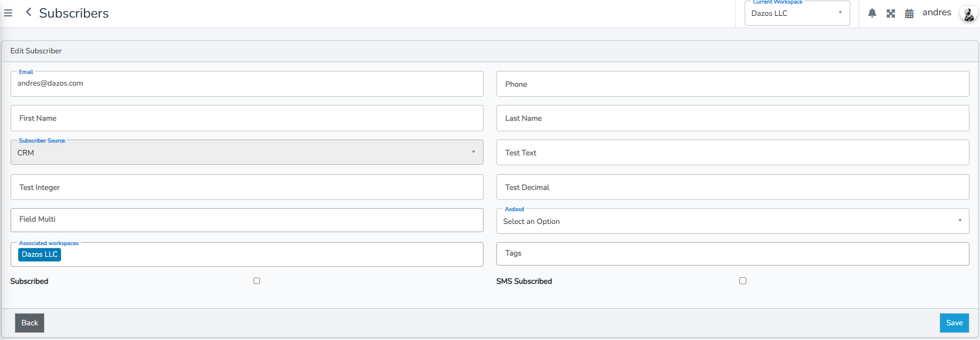Go back using the chevron beside Subscribers
980x340 pixels.
click(x=28, y=12)
